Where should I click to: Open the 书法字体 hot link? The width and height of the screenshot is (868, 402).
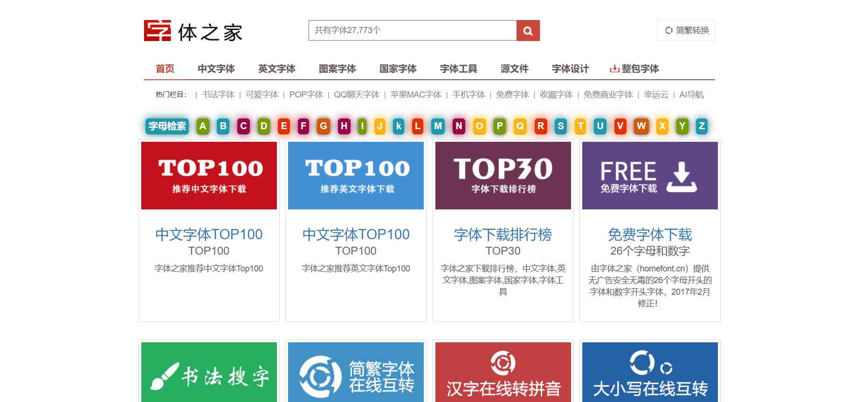click(x=218, y=95)
